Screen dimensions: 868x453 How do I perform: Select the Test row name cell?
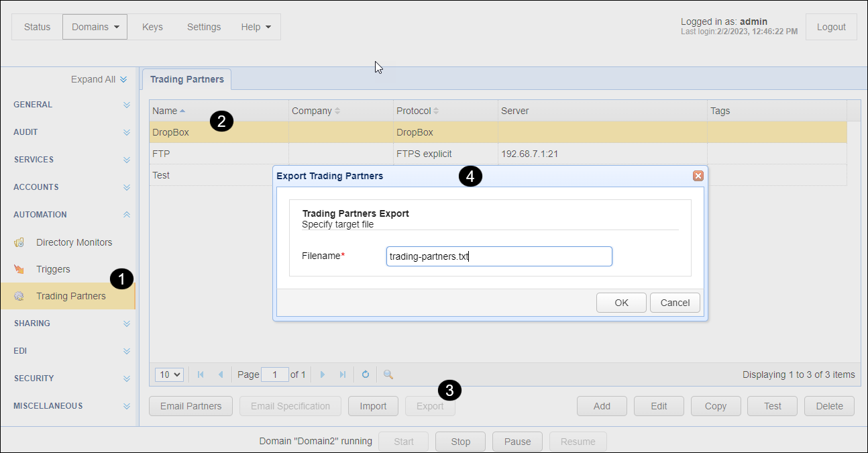pos(211,175)
